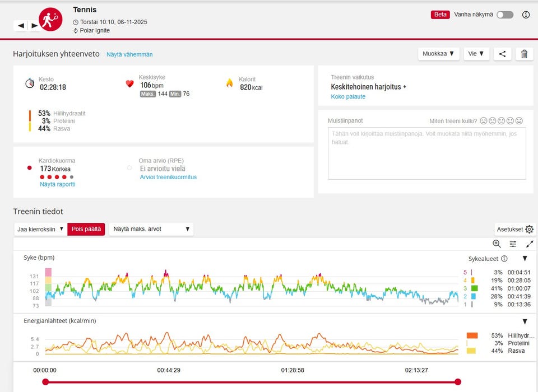Viewport: 538px width, 392px height.
Task: Click the share icon button
Action: pos(502,54)
